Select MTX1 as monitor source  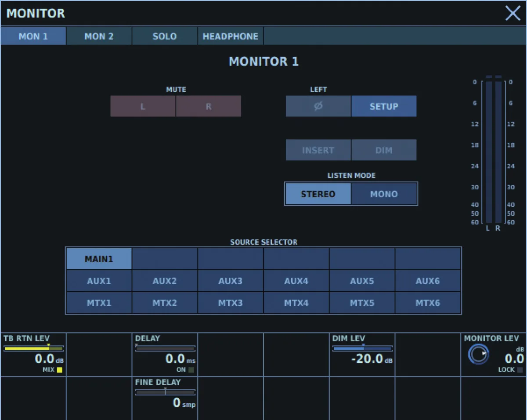pos(99,303)
